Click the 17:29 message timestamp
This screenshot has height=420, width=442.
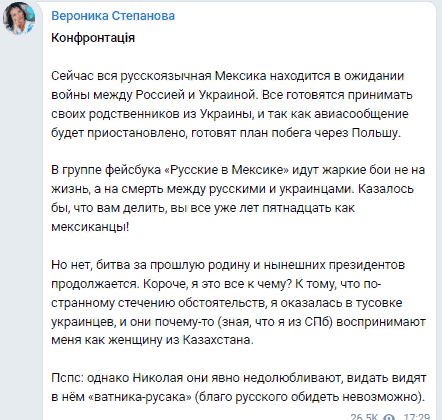tap(417, 417)
